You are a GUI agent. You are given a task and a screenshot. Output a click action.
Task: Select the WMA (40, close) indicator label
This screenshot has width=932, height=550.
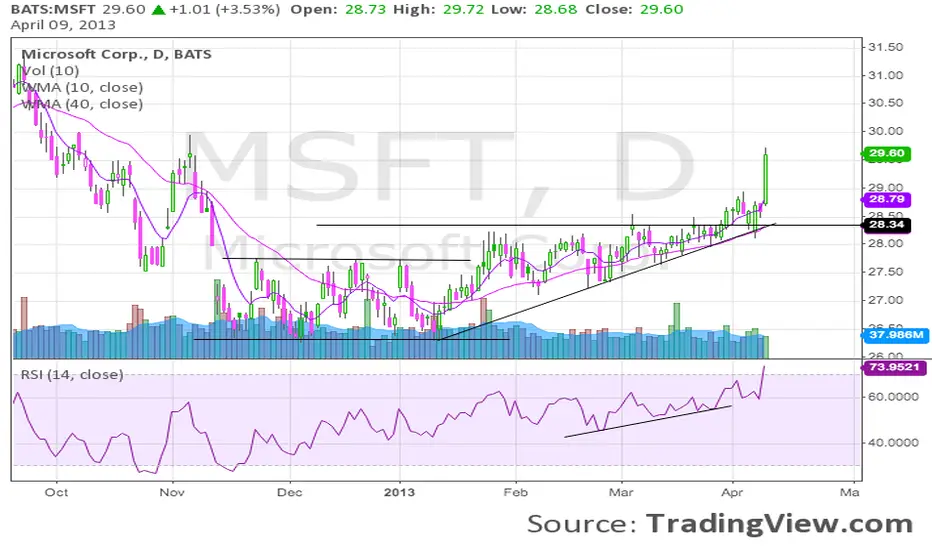tap(83, 104)
